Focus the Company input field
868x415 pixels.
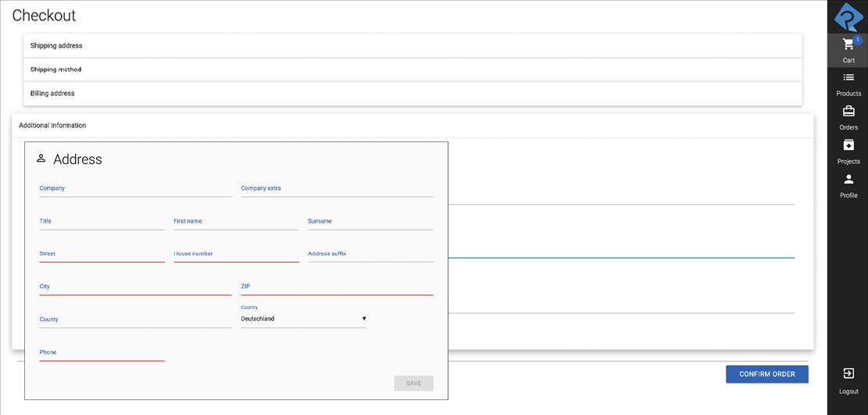[x=135, y=189]
